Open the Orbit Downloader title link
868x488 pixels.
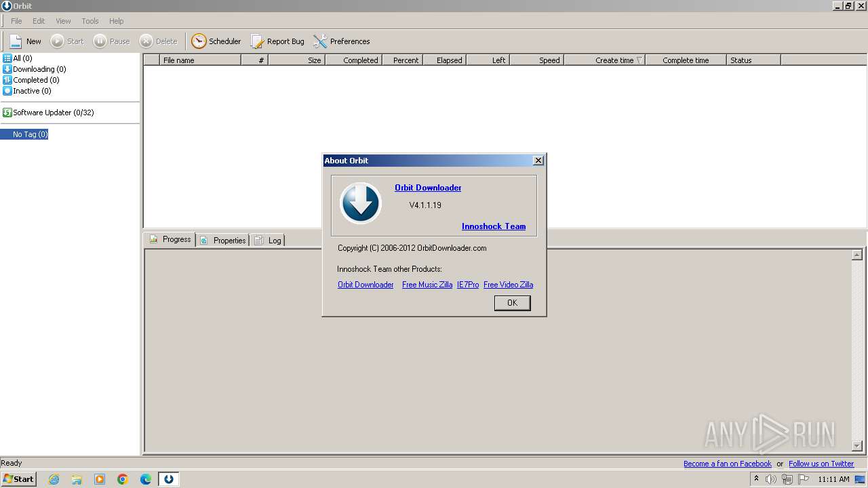tap(428, 188)
